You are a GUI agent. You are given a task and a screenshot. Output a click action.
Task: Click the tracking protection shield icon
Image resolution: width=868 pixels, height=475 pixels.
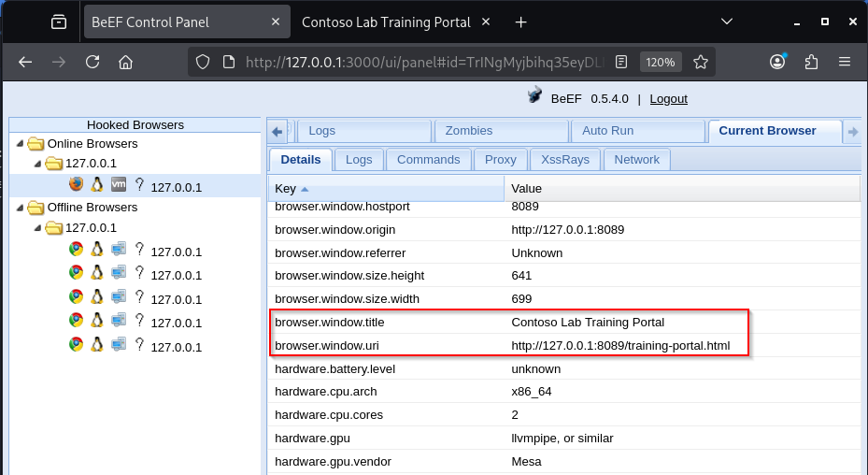(203, 62)
